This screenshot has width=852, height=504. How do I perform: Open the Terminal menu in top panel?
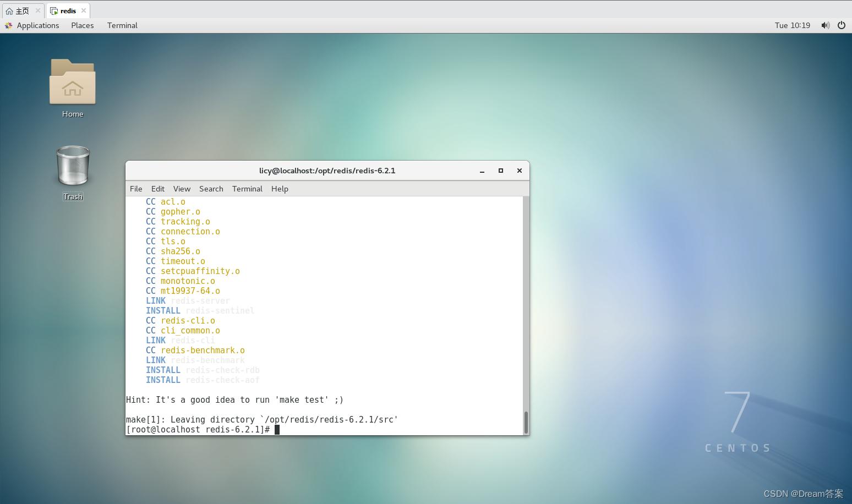[x=122, y=25]
